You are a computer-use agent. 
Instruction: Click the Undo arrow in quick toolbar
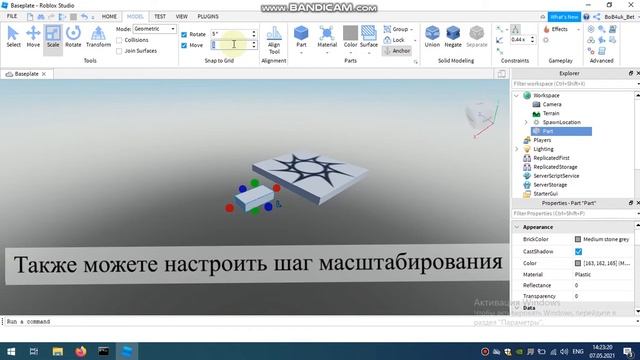coord(84,16)
